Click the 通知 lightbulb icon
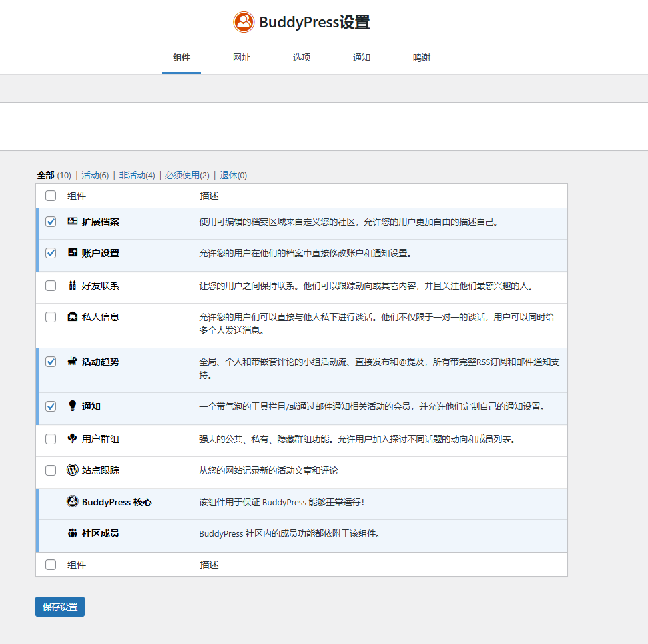The width and height of the screenshot is (648, 644). [x=73, y=406]
